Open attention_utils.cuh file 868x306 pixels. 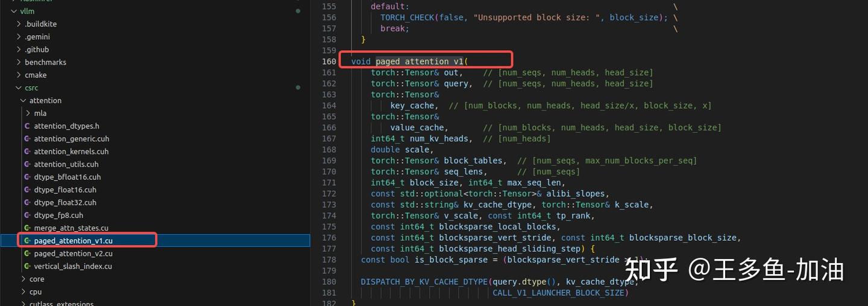(x=66, y=164)
